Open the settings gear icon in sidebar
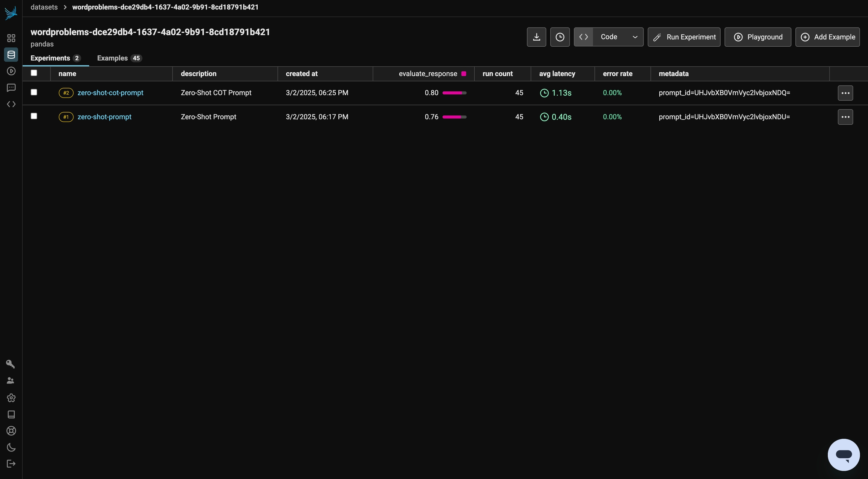868x479 pixels. point(11,398)
